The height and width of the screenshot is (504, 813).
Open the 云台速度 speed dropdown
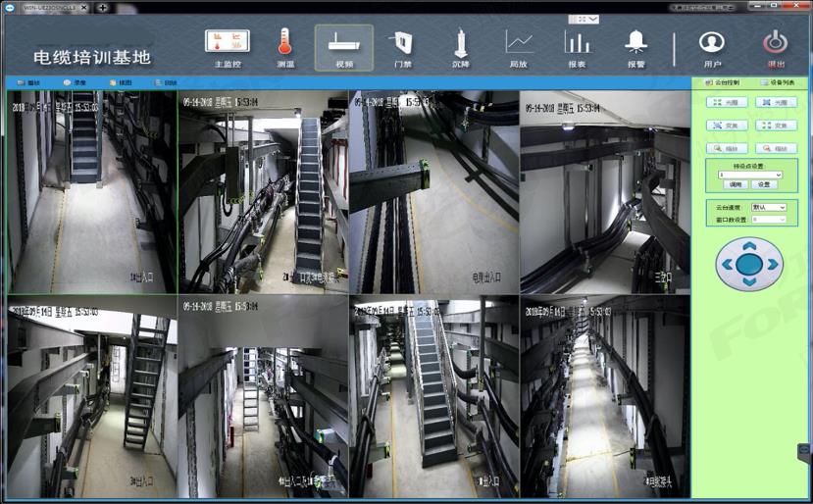coord(769,208)
